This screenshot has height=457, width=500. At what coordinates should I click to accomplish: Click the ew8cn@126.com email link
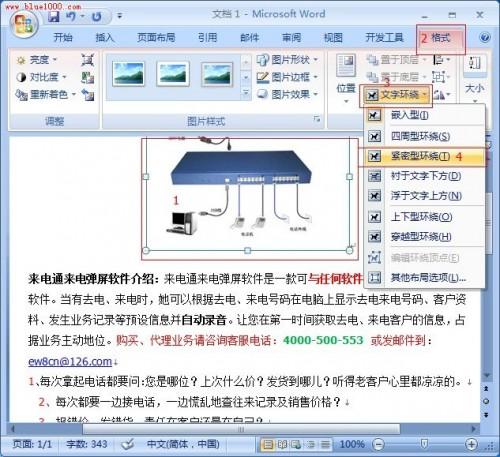(70, 361)
